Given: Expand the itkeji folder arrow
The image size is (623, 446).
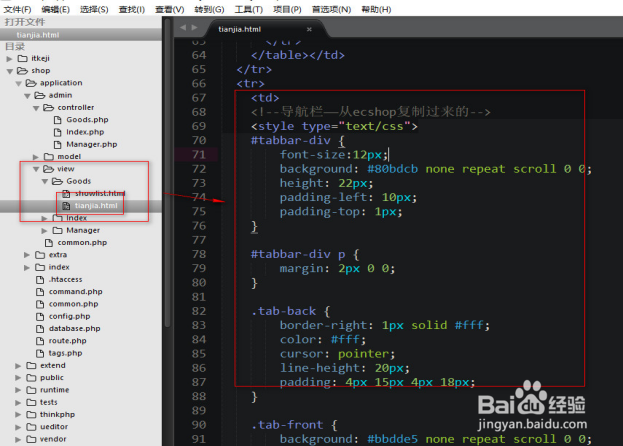Looking at the screenshot, I should (x=10, y=59).
